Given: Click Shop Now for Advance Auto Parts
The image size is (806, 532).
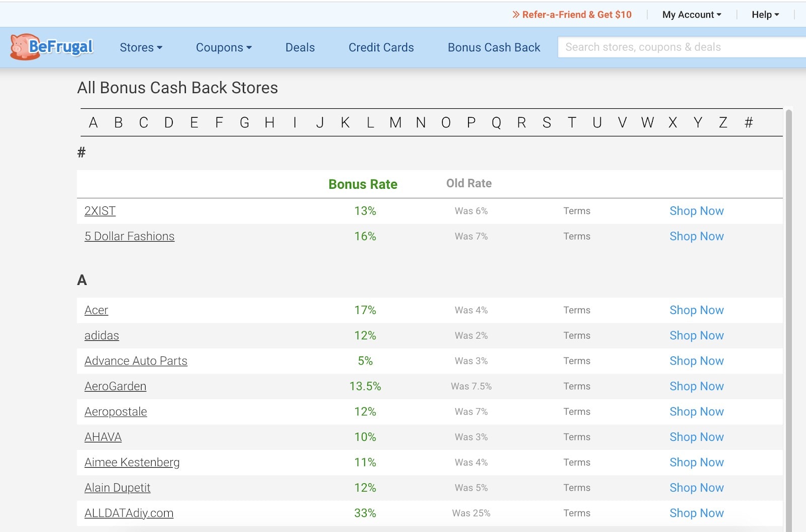Looking at the screenshot, I should pyautogui.click(x=697, y=361).
